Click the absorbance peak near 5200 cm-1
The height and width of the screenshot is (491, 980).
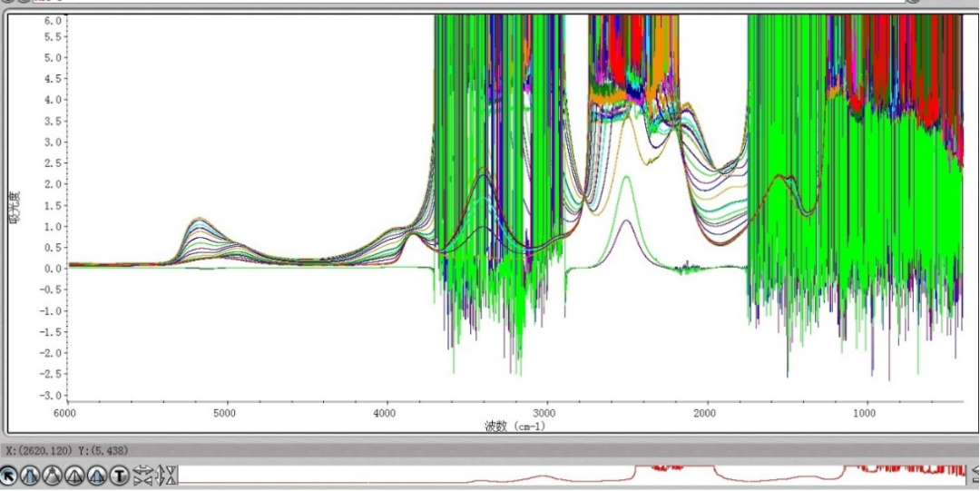(198, 219)
